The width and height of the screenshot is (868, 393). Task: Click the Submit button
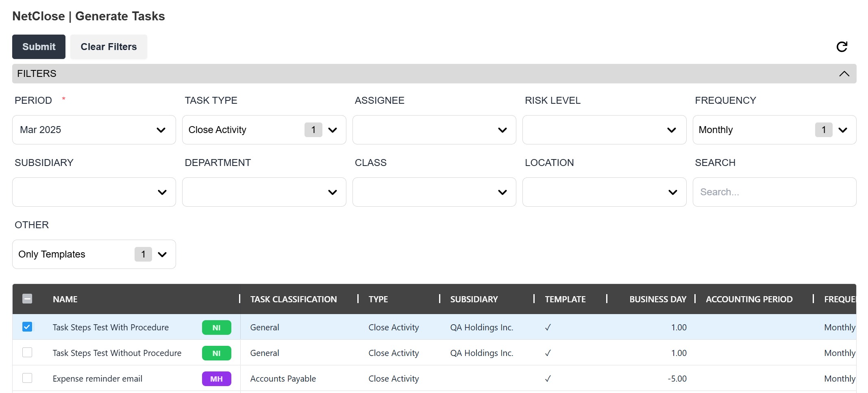pyautogui.click(x=39, y=47)
